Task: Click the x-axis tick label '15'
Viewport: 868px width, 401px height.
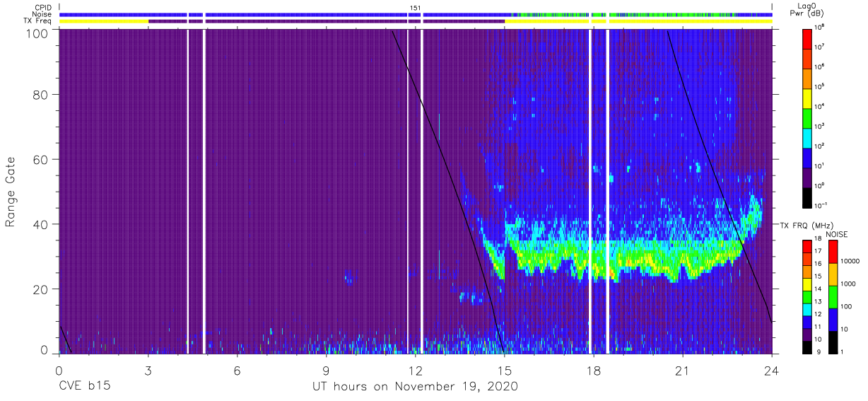Action: point(505,371)
